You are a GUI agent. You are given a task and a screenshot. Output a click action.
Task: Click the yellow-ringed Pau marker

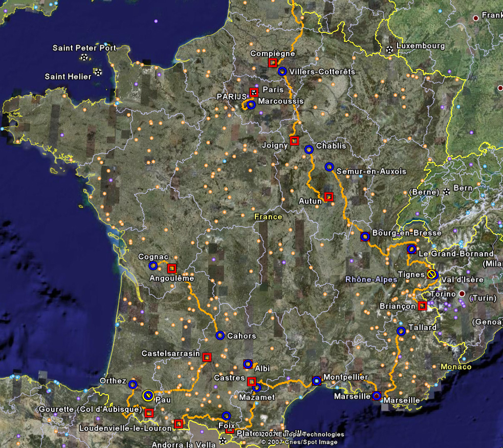click(148, 396)
